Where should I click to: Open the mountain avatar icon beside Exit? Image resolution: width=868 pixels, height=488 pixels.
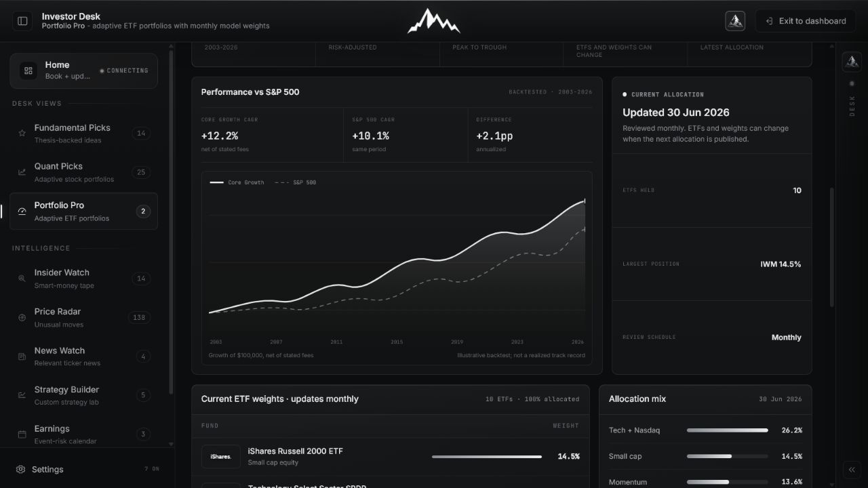[x=735, y=21]
